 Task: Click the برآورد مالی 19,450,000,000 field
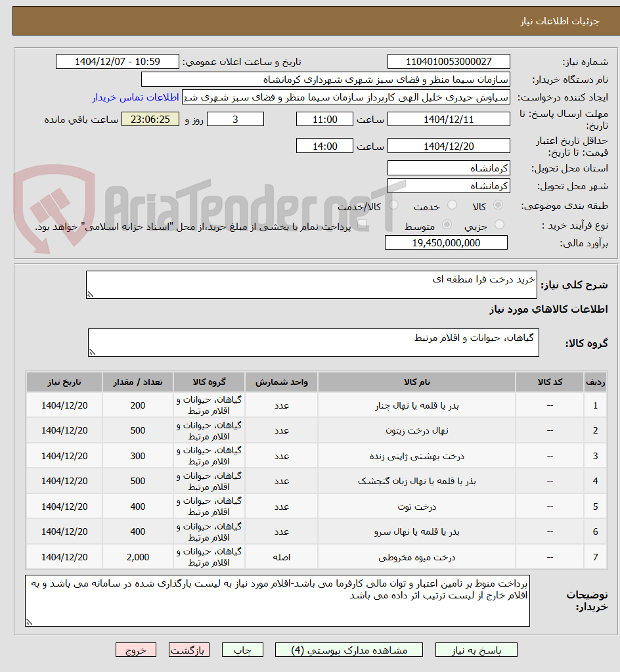(x=446, y=242)
